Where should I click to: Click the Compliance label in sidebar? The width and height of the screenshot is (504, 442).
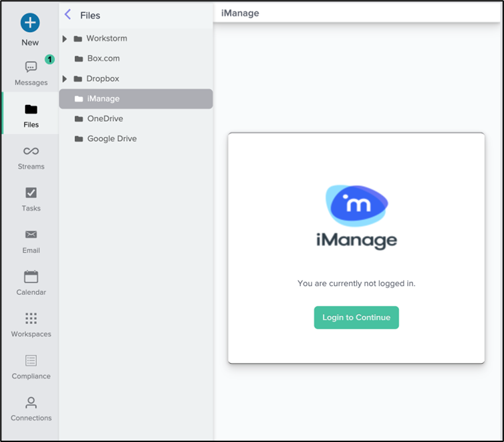pos(31,376)
